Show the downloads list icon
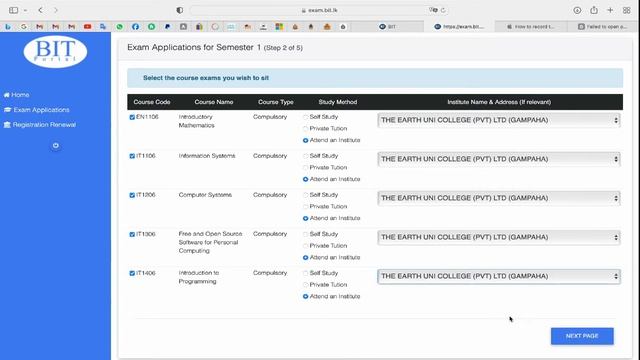 (x=577, y=10)
